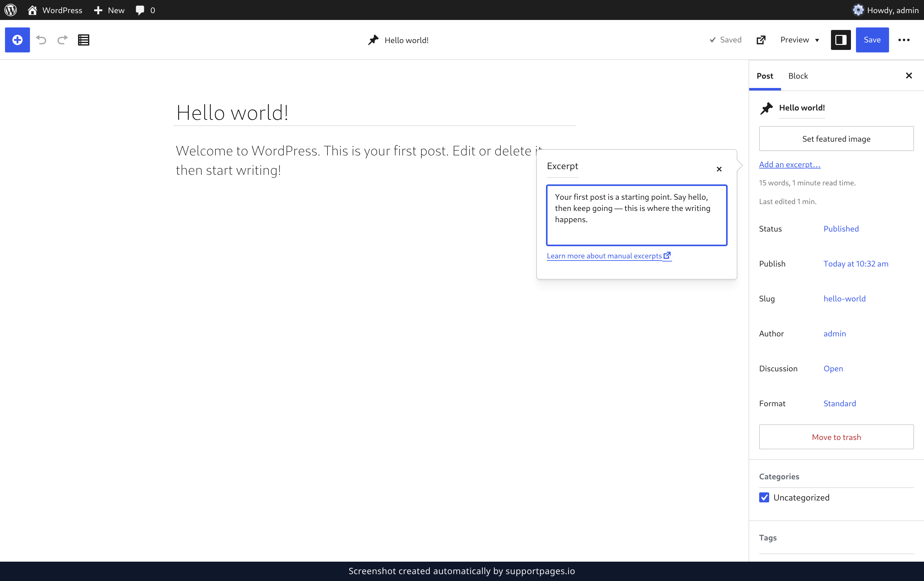
Task: Open the publish date Today at 10:32 am
Action: [856, 263]
